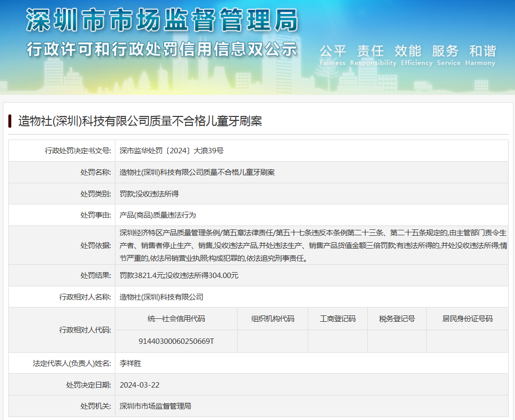Image resolution: width=515 pixels, height=420 pixels.
Task: Click the 行政相对人名称 label
Action: coord(85,297)
